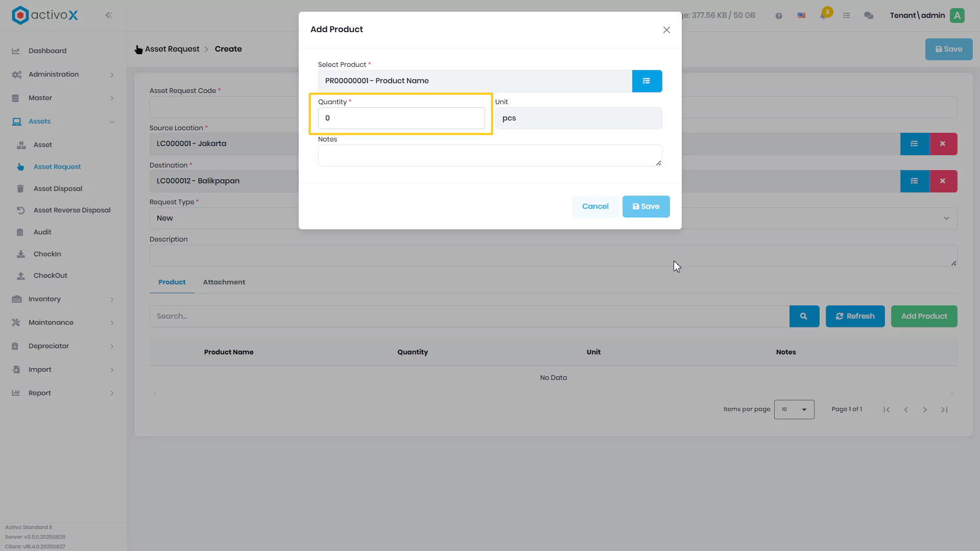Open Asset submenu item

click(x=42, y=145)
